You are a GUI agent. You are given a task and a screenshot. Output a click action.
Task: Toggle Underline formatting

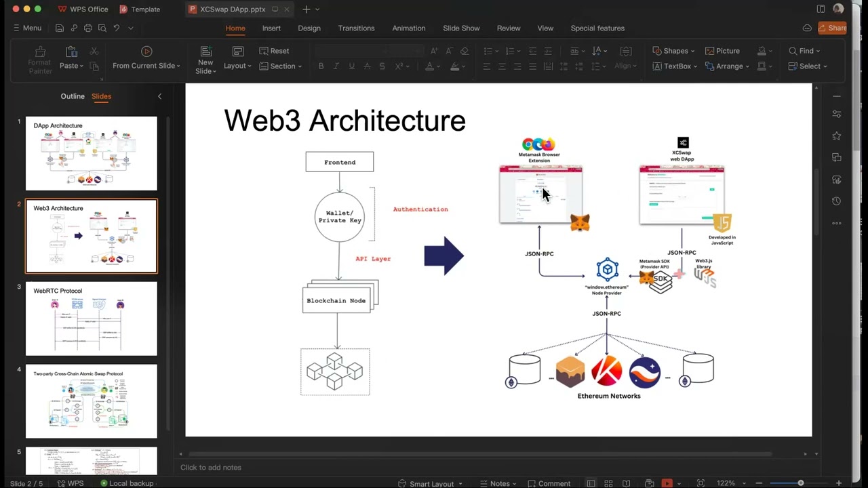click(351, 66)
